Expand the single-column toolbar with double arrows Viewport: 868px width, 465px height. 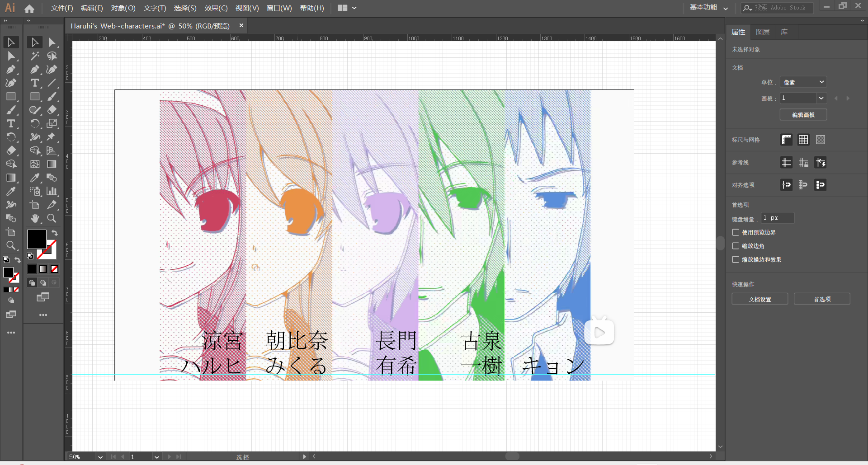(5, 21)
